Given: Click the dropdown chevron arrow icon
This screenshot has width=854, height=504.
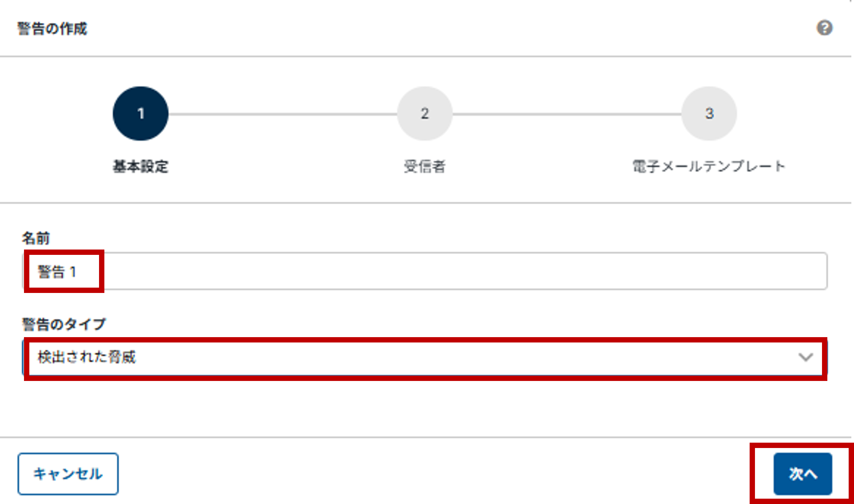Looking at the screenshot, I should (x=806, y=357).
